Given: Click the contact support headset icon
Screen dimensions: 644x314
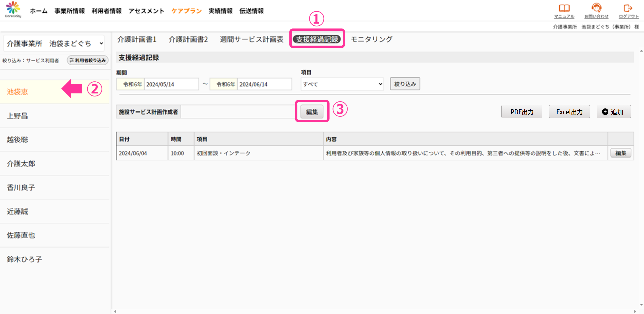Looking at the screenshot, I should [596, 8].
